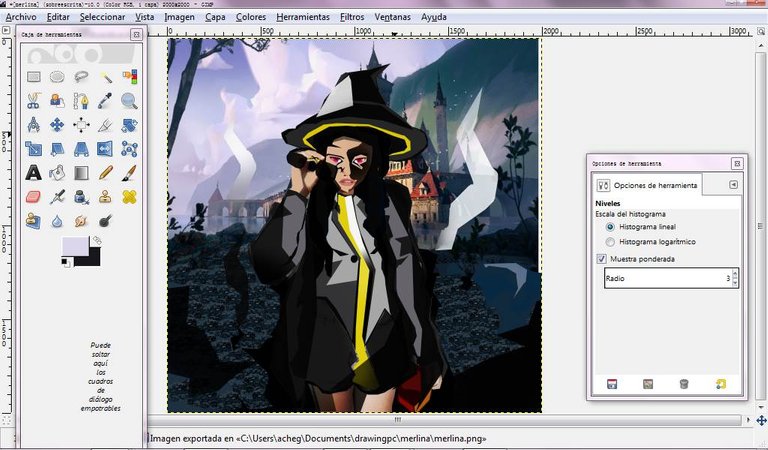Screen dimensions: 768x450
Task: Select the Text tool
Action: pyautogui.click(x=33, y=173)
